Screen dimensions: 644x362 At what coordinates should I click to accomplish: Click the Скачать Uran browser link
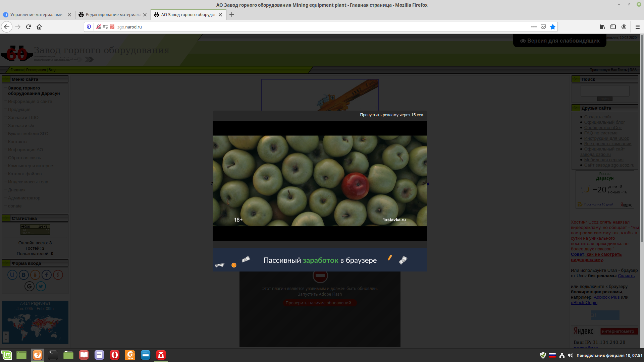(x=626, y=276)
